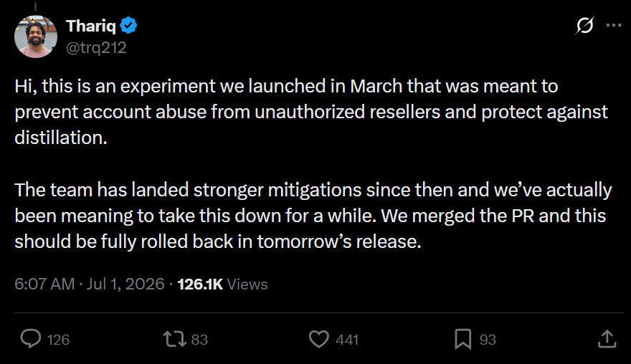
Task: Open Thariq's profile picture
Action: click(35, 37)
